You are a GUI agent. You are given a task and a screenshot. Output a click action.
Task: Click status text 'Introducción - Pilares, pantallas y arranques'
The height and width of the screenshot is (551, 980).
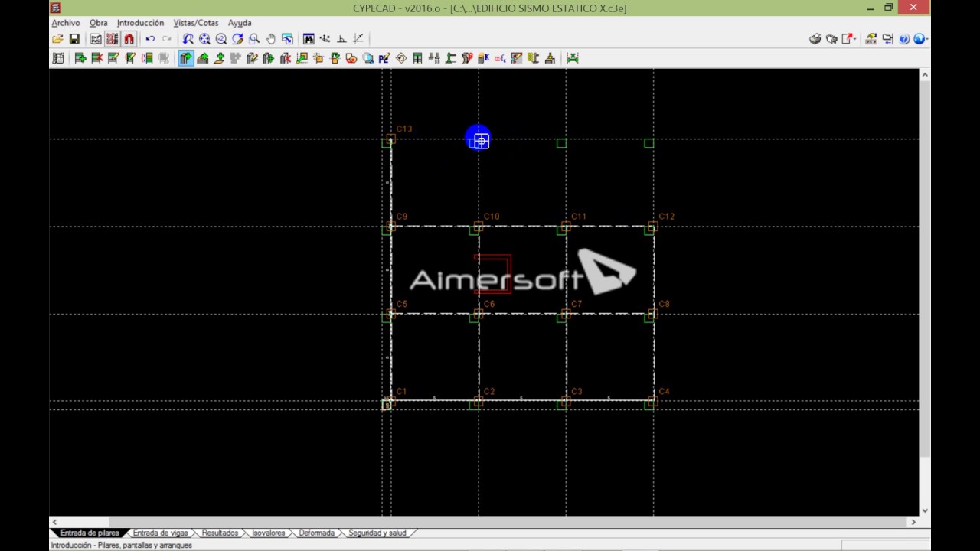(x=121, y=546)
